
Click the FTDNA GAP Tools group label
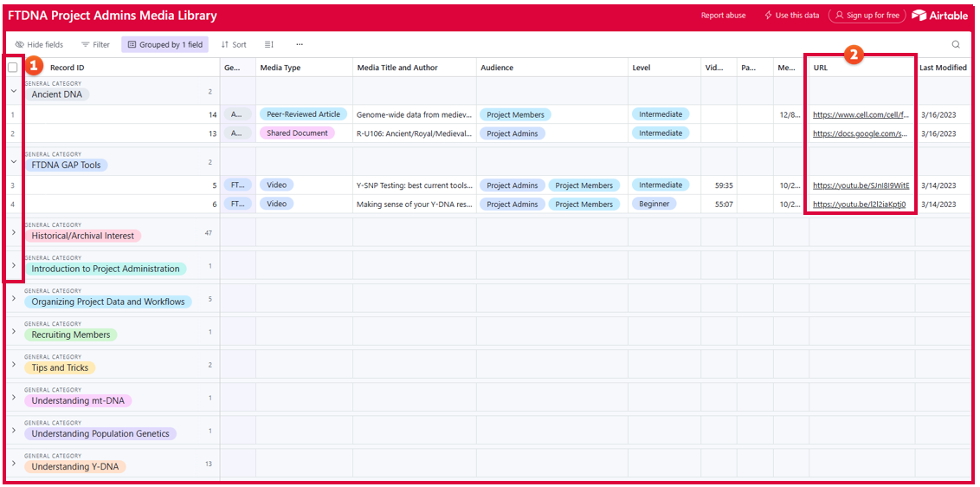tap(67, 166)
